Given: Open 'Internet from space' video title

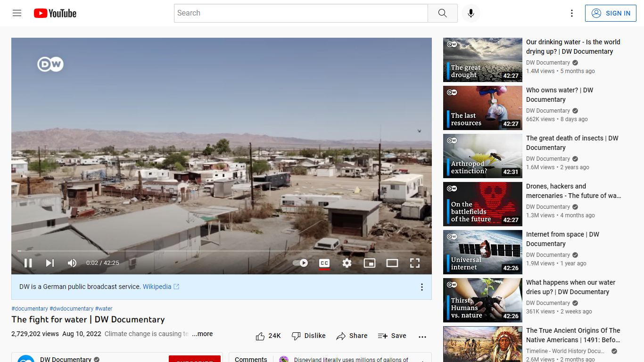Looking at the screenshot, I should pos(562,239).
